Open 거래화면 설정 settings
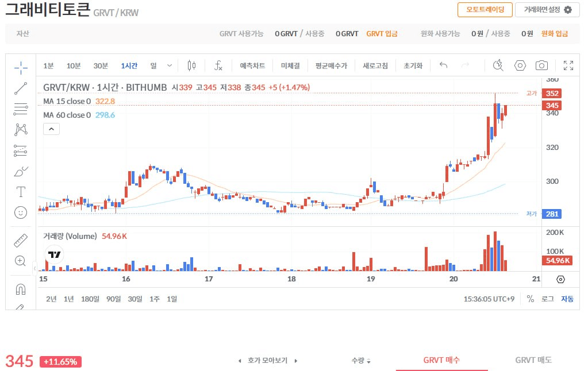 pyautogui.click(x=547, y=9)
